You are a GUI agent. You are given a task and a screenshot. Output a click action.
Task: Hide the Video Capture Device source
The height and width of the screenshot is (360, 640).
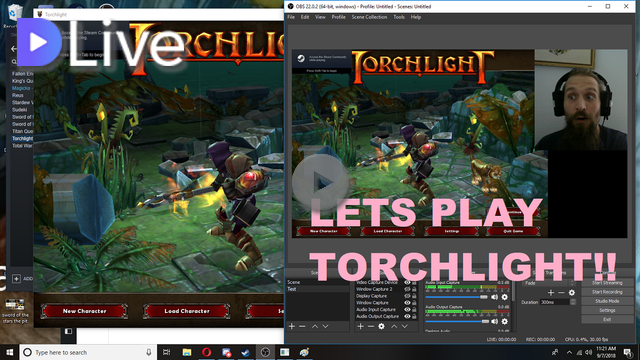(407, 282)
